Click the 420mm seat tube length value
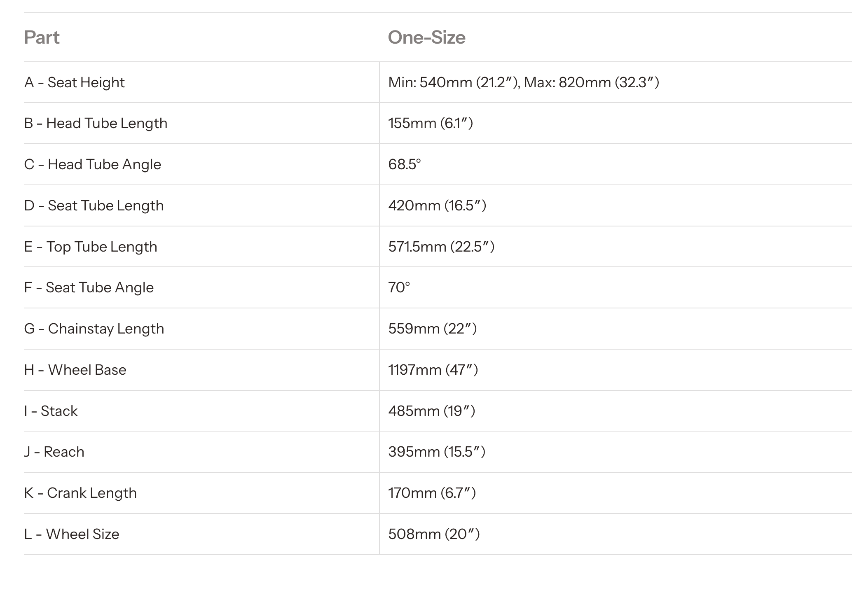Screen dimensions: 852x616 [437, 205]
